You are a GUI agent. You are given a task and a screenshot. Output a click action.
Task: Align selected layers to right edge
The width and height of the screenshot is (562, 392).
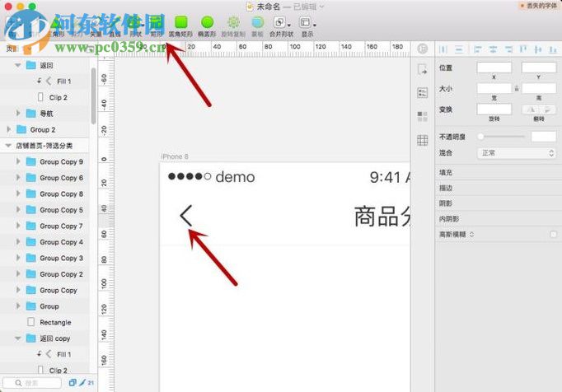click(508, 49)
